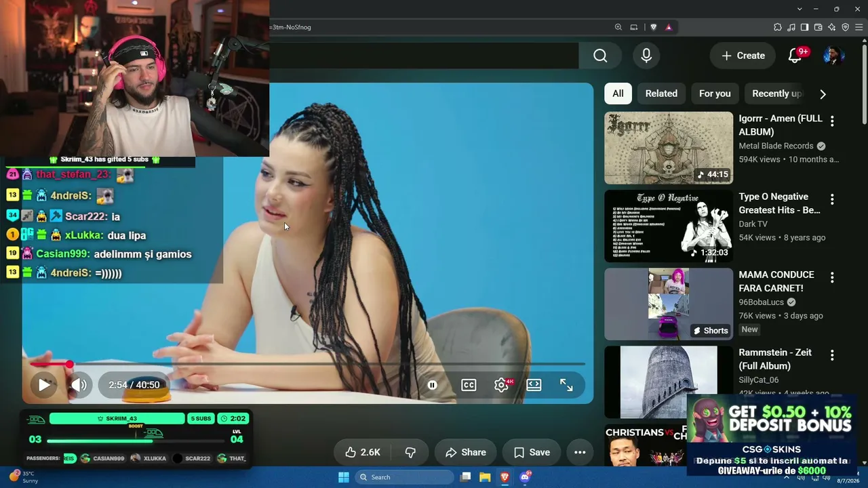The image size is (868, 488).
Task: Open the Dark TV channel name
Action: click(753, 224)
